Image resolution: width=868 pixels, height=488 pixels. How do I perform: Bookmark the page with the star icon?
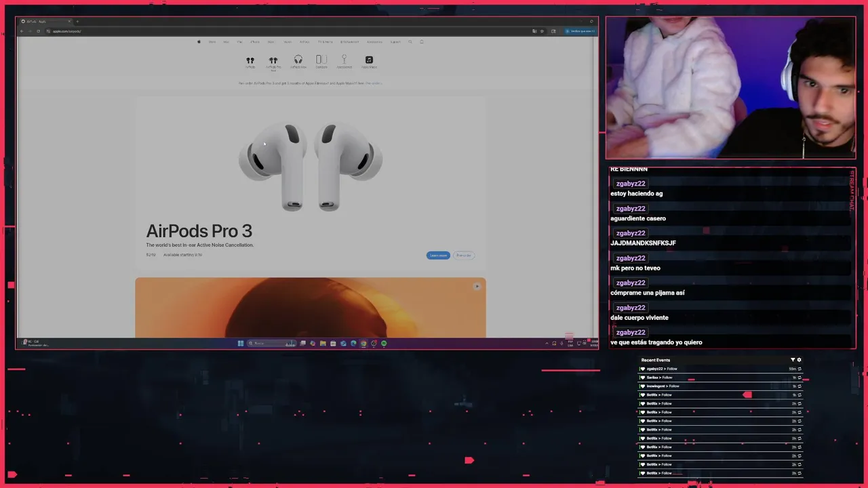[x=542, y=31]
